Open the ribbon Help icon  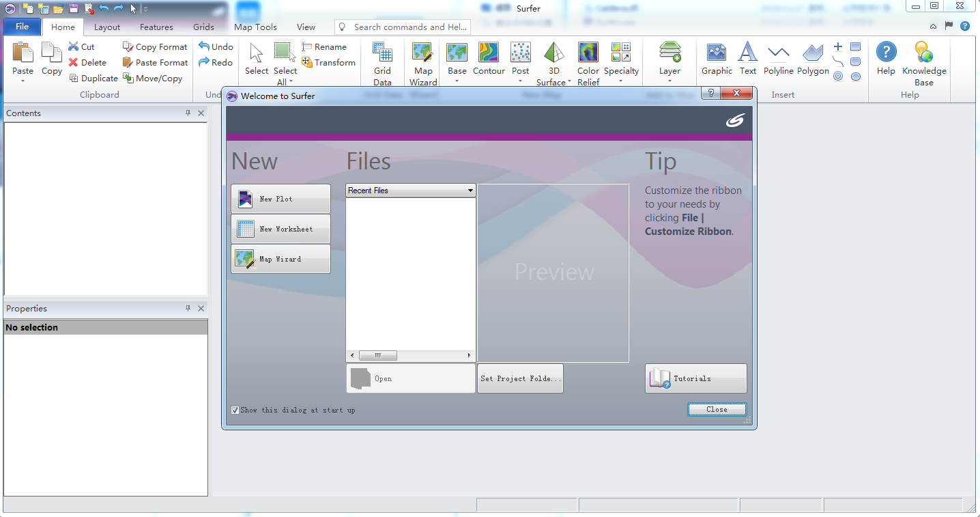(x=886, y=53)
